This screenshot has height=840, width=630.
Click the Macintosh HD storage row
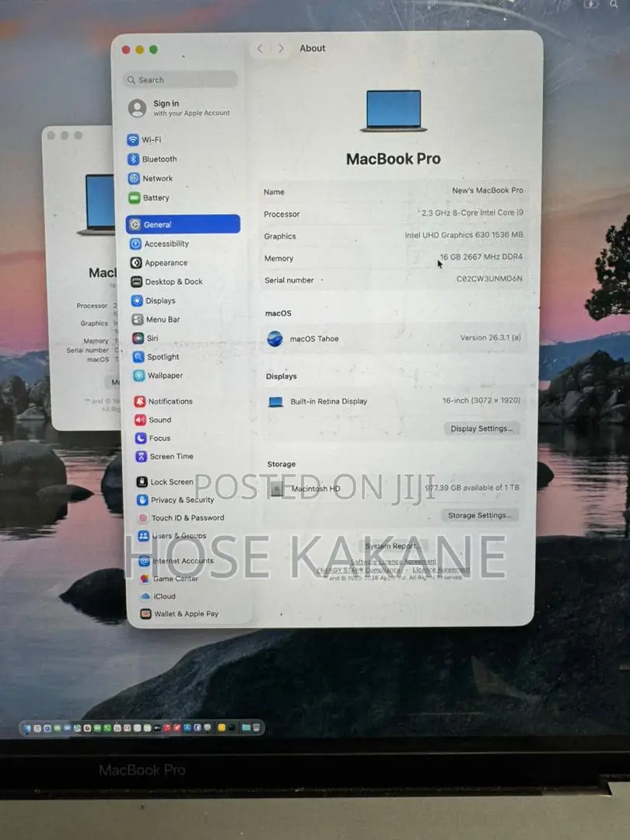[394, 488]
